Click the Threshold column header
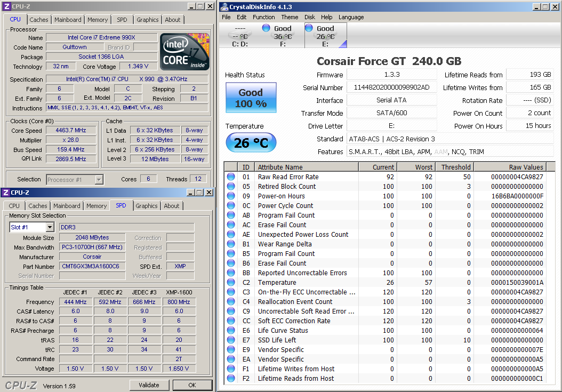562x392 pixels. pyautogui.click(x=454, y=167)
